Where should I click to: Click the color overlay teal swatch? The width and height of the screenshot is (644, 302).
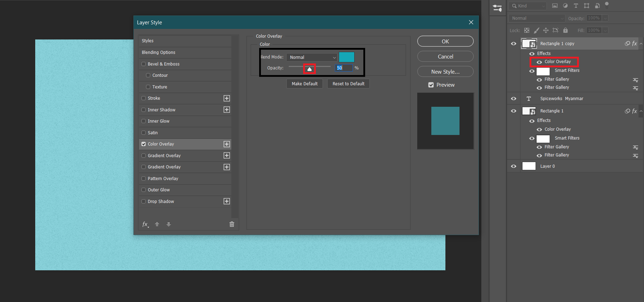[x=346, y=57]
